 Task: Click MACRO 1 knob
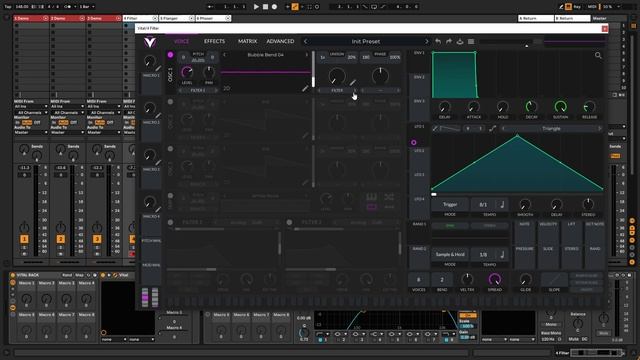pos(150,61)
